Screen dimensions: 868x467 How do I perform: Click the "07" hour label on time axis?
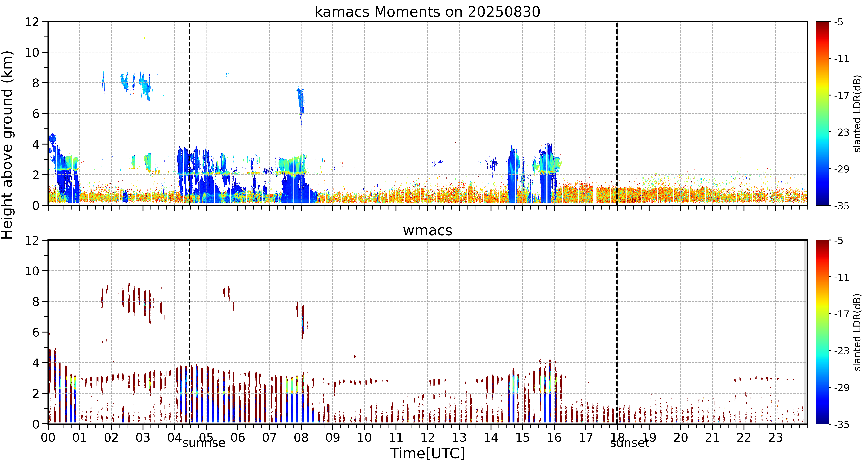pyautogui.click(x=270, y=438)
